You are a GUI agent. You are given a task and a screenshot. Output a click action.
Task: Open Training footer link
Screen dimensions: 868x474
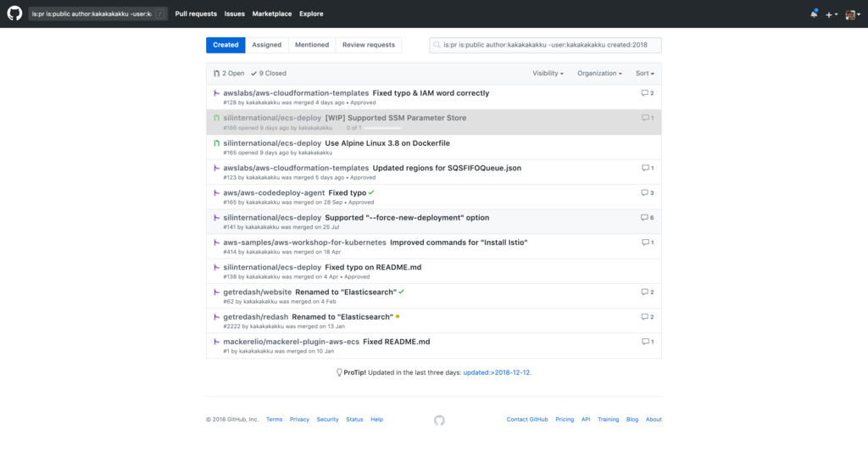[x=609, y=419]
